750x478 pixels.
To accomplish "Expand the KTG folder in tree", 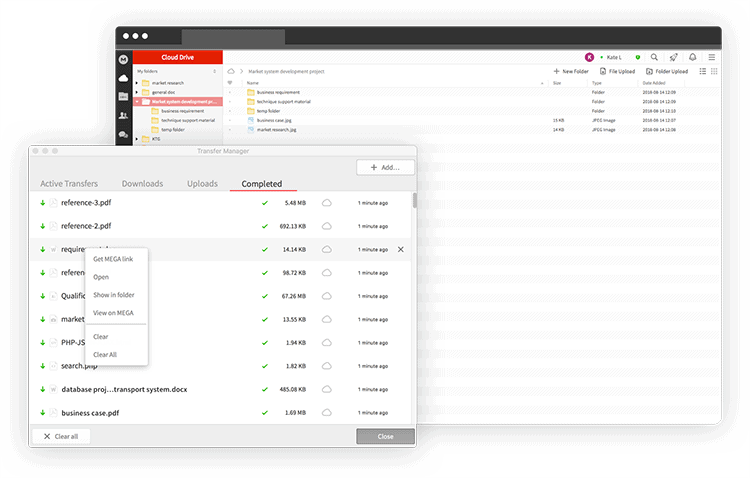I will point(137,139).
